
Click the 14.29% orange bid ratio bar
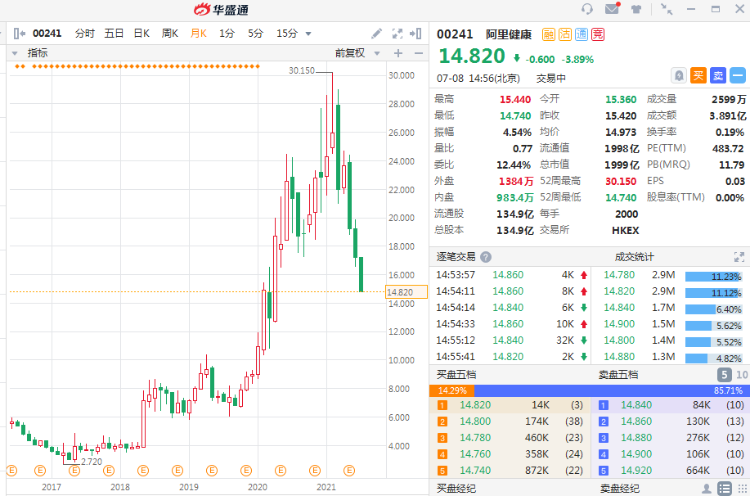(452, 391)
